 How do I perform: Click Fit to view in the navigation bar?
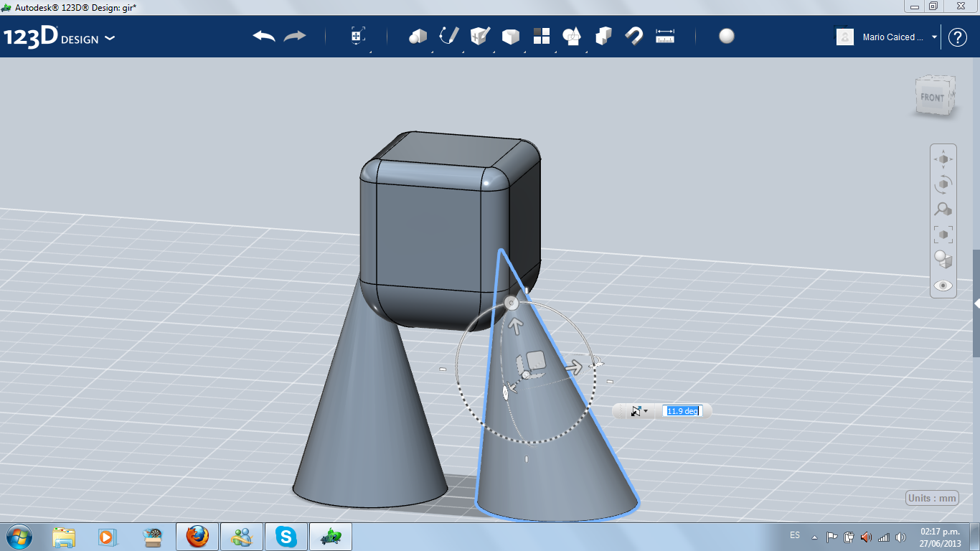(943, 234)
